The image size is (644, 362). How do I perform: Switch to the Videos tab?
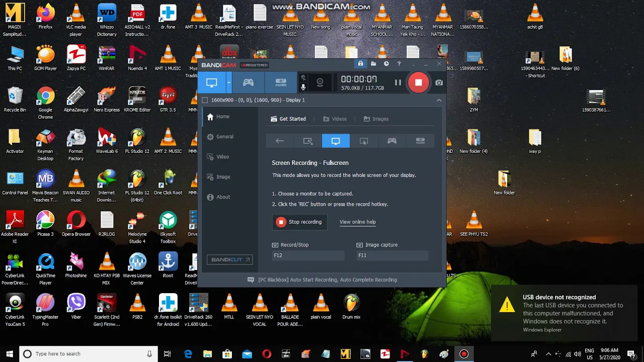pyautogui.click(x=335, y=119)
